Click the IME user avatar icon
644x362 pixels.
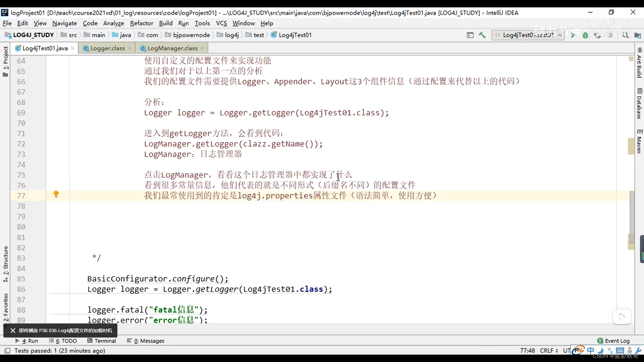tap(630, 350)
